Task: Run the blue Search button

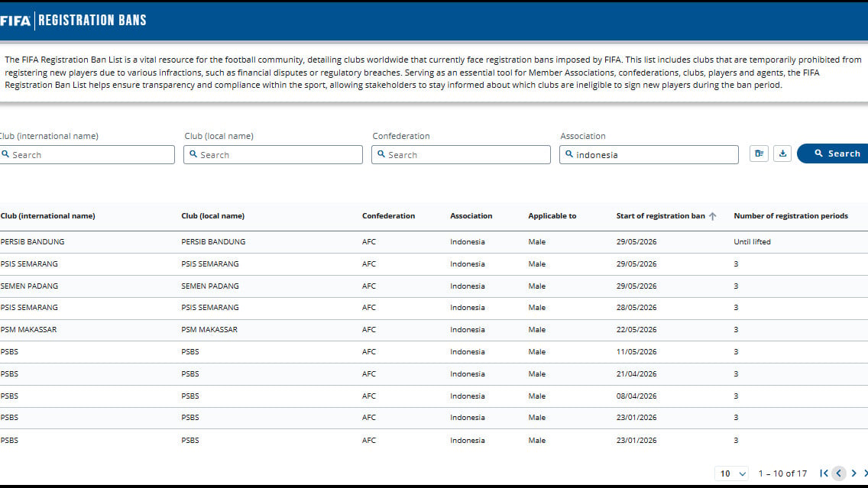Action: tap(833, 154)
